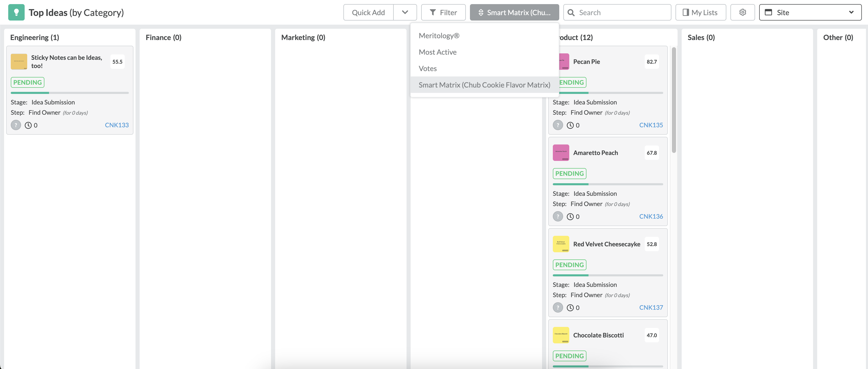Open the CNK133 idea link

click(x=117, y=125)
